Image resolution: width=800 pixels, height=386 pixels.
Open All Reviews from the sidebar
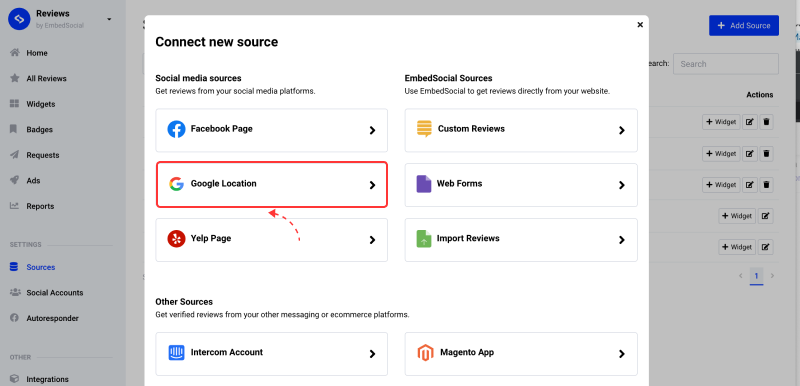coord(46,79)
